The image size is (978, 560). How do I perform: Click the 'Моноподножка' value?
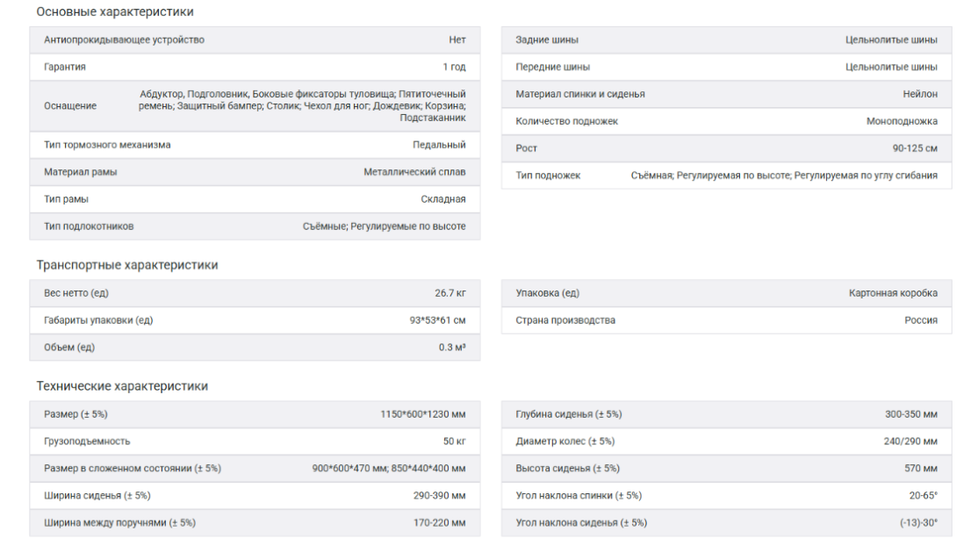902,121
